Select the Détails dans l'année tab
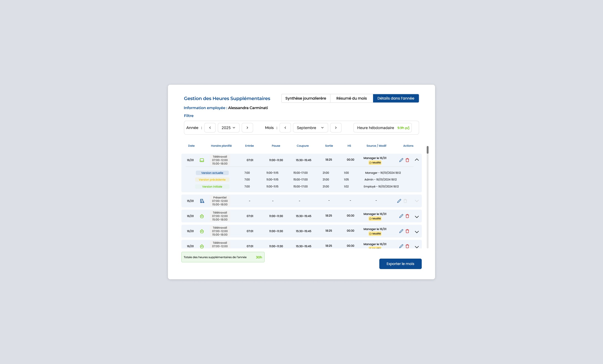This screenshot has height=364, width=603. (x=396, y=98)
